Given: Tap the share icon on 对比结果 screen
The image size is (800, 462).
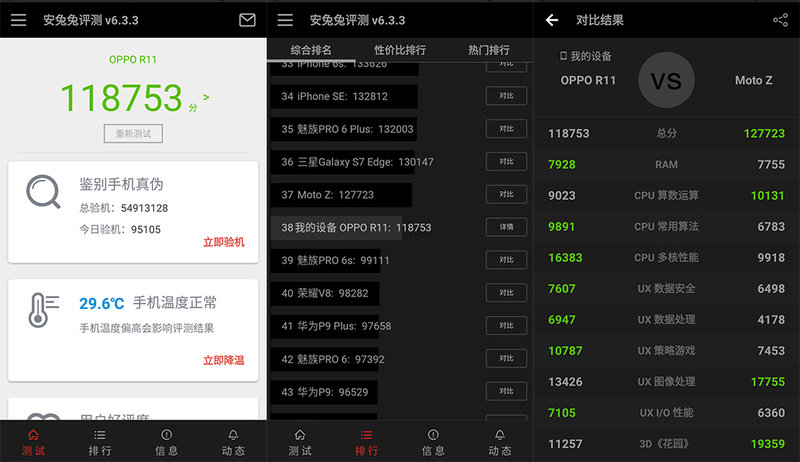Looking at the screenshot, I should pyautogui.click(x=780, y=20).
